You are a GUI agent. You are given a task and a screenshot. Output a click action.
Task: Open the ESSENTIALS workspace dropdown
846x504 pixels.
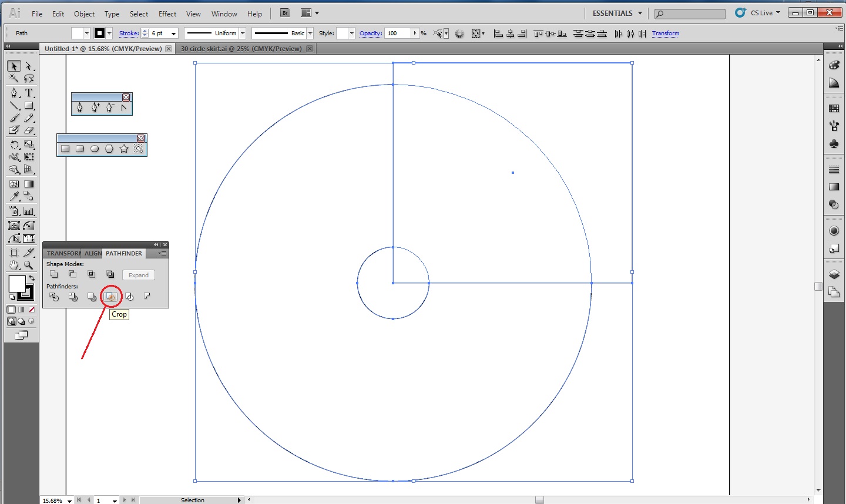tap(617, 13)
